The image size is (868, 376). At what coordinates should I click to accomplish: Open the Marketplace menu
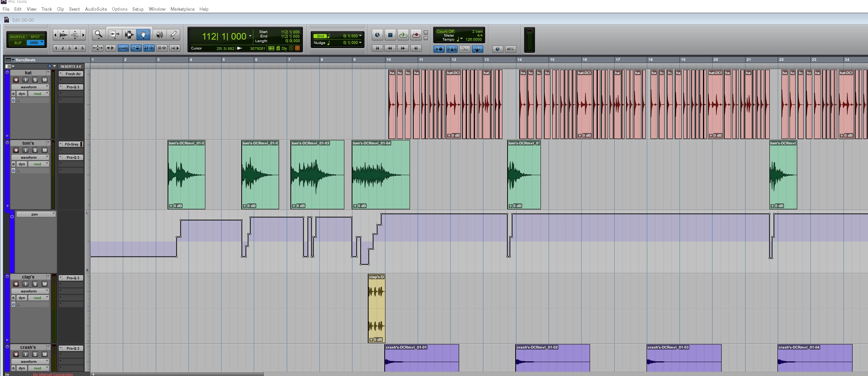(182, 9)
